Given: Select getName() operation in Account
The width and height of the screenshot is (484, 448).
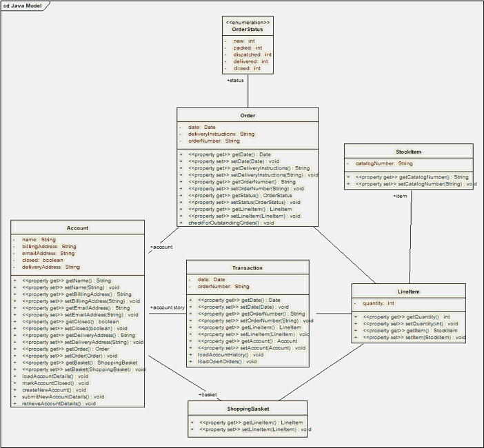Looking at the screenshot, I should (x=66, y=281).
